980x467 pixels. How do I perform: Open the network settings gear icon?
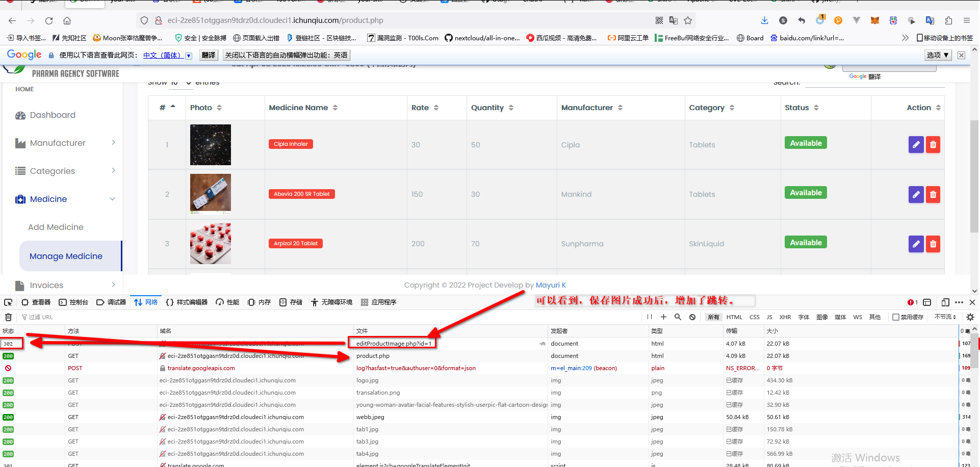[x=970, y=317]
